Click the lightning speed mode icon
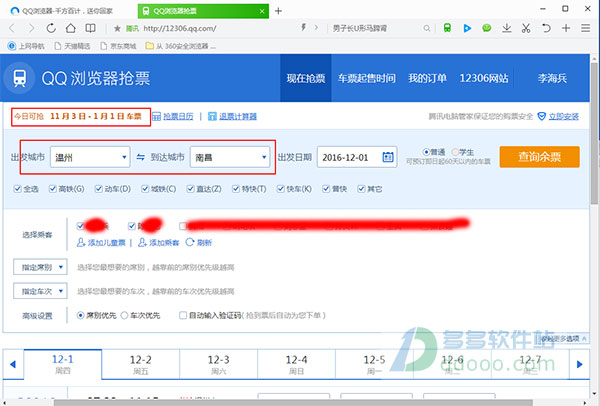 [x=303, y=27]
